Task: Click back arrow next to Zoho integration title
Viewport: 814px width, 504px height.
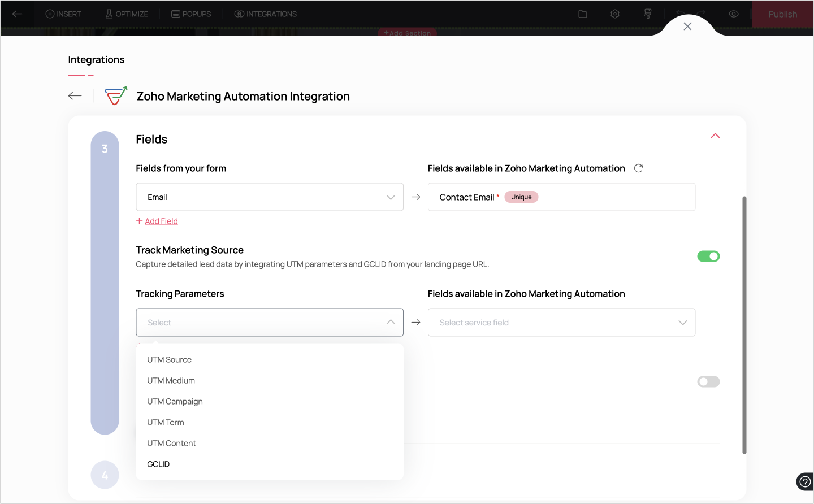Action: point(75,96)
